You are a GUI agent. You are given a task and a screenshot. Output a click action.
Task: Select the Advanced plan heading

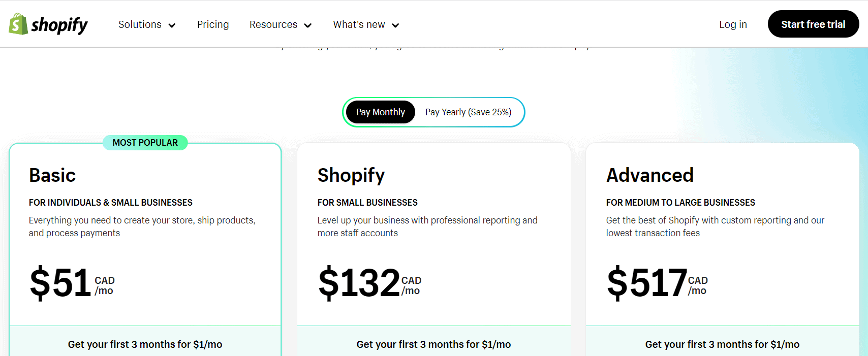[649, 175]
